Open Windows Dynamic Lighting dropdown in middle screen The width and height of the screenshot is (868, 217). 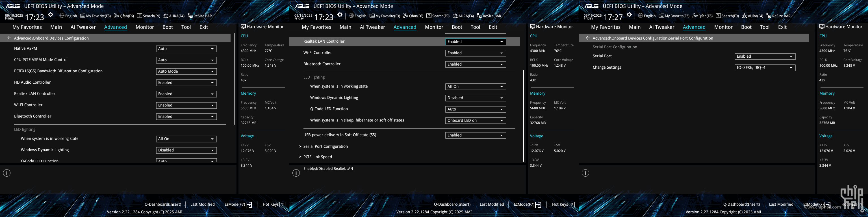coord(476,98)
